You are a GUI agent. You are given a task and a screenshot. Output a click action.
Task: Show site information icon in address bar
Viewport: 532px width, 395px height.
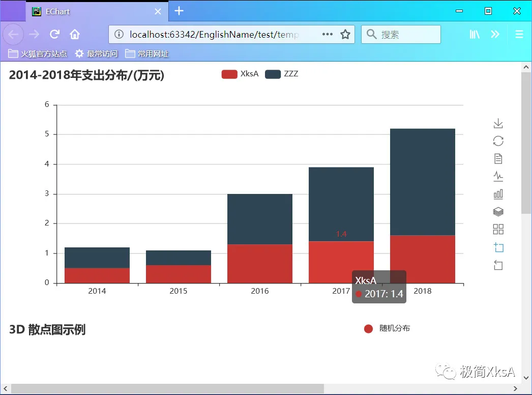click(x=119, y=34)
